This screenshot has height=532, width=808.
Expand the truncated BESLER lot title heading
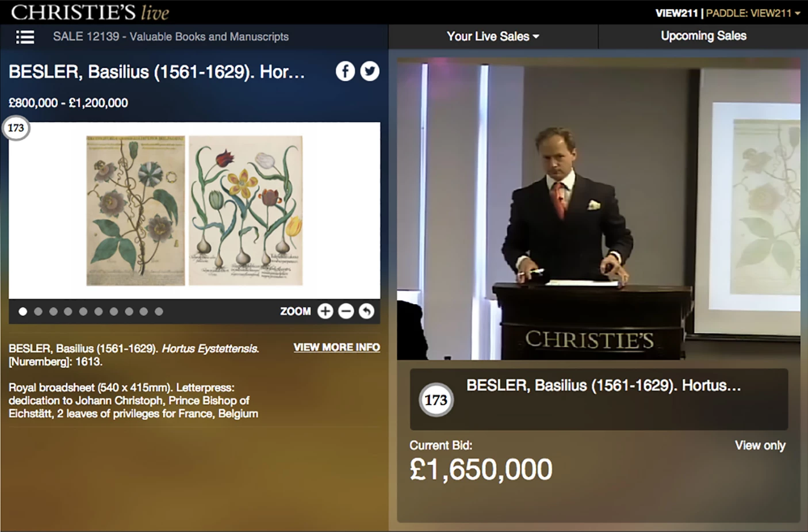(156, 72)
